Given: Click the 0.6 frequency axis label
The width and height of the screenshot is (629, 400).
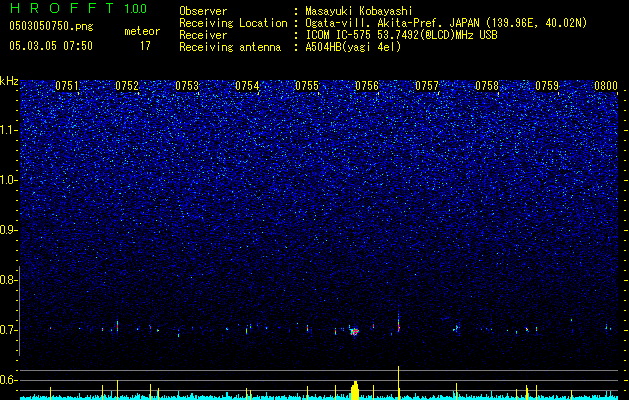Looking at the screenshot, I should 7,380.
